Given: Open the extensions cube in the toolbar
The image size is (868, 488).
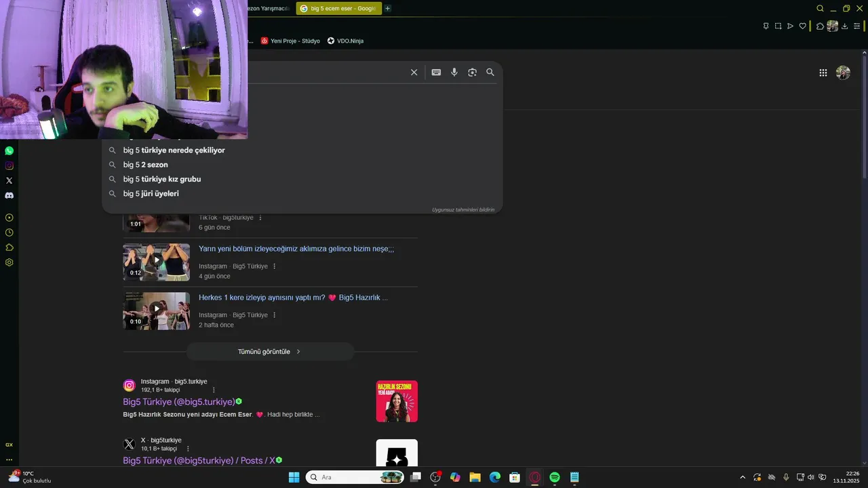Looking at the screenshot, I should click(820, 26).
